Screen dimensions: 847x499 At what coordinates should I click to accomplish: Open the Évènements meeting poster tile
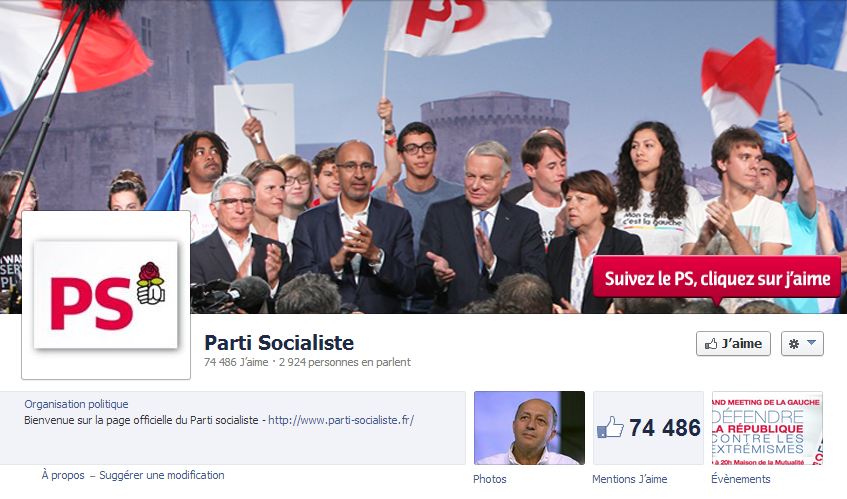[767, 428]
